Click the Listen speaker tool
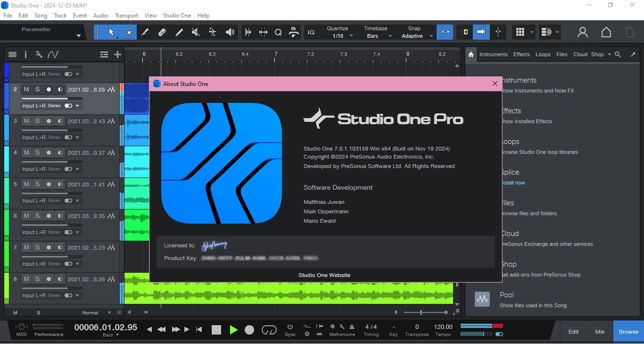644x344 pixels. (x=230, y=32)
